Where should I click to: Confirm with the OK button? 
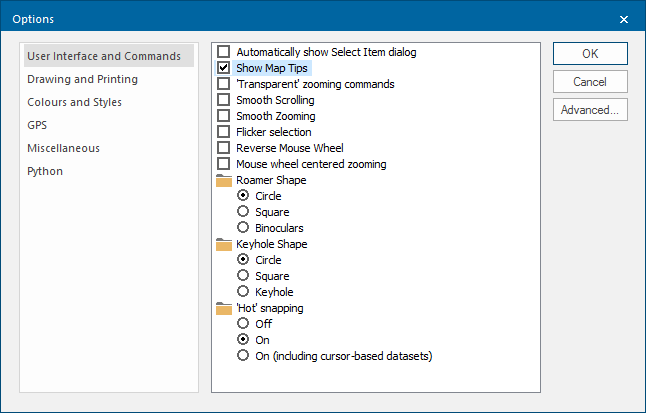point(590,54)
